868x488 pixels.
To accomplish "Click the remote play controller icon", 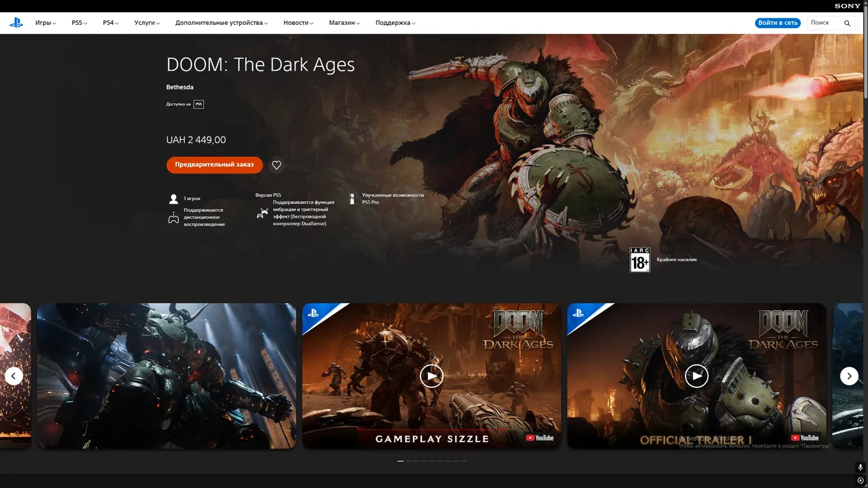I will tap(173, 218).
